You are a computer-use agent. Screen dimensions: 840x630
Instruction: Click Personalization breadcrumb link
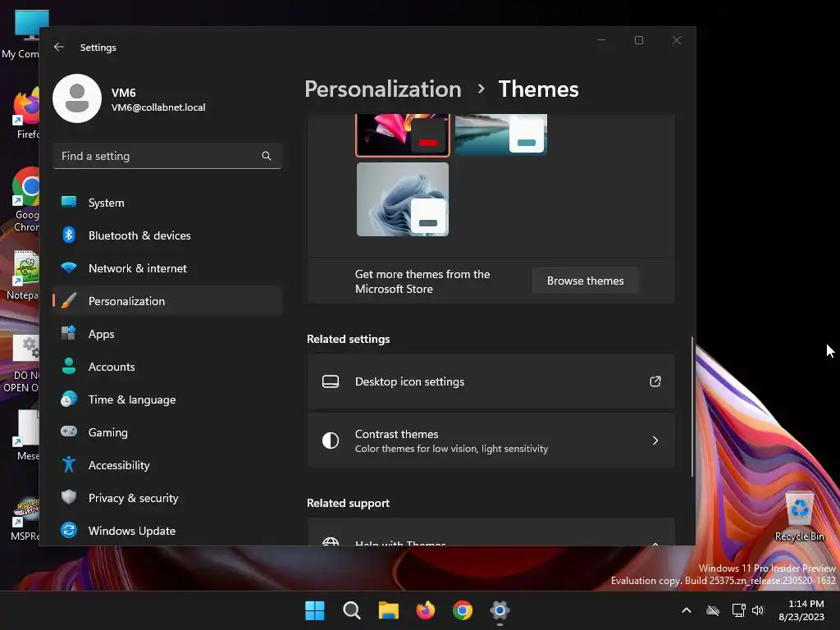coord(383,89)
